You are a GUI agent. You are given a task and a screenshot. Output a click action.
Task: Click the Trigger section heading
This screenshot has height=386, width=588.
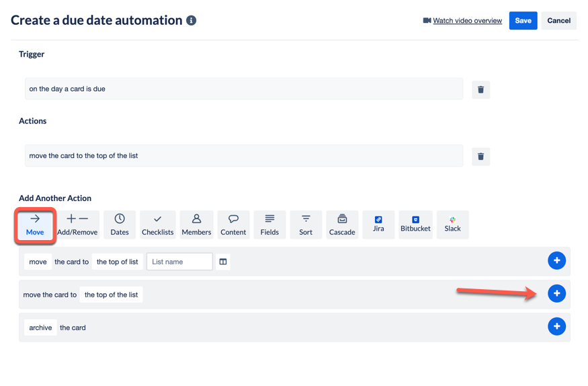[x=32, y=54]
